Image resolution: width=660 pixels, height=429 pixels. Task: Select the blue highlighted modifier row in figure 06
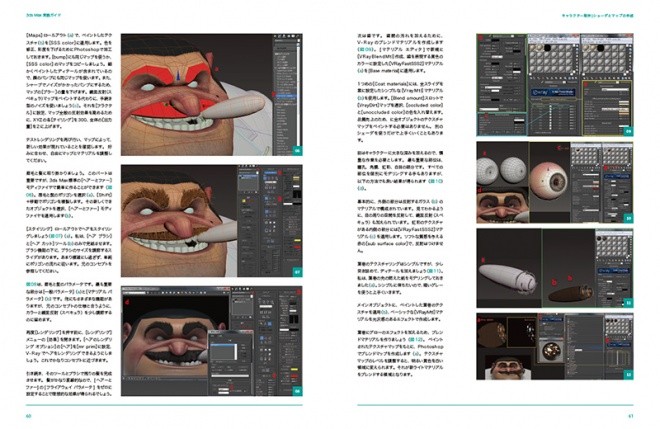tap(286, 96)
